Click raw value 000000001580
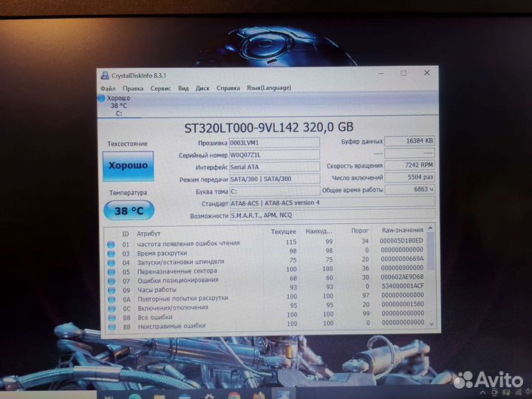This screenshot has height=399, width=532. 403,304
